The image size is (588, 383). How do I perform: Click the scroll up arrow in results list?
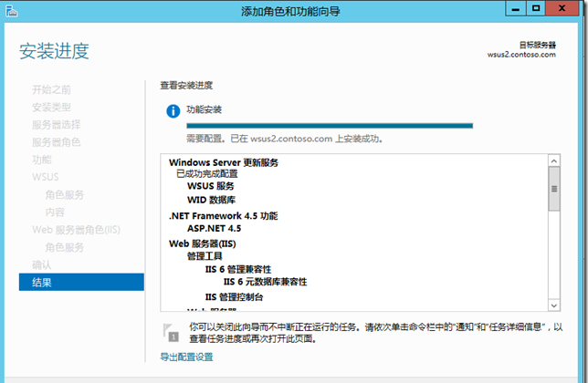point(554,161)
